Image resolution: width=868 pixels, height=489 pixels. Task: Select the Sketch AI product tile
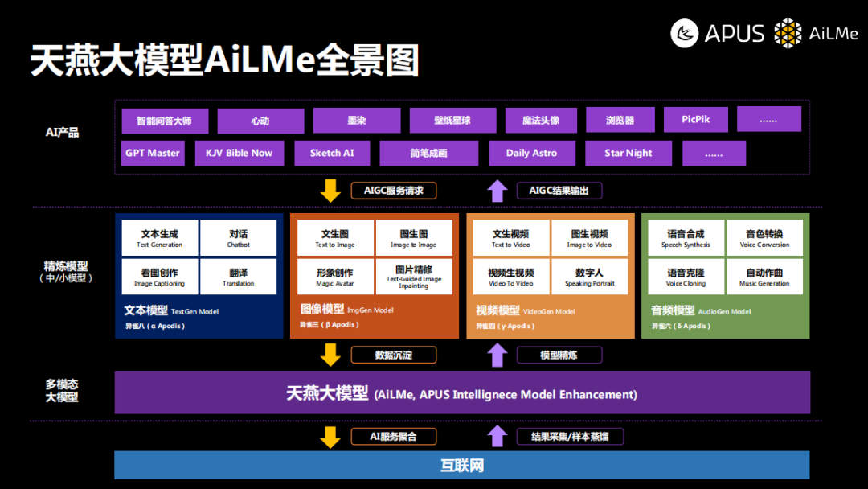pyautogui.click(x=332, y=153)
